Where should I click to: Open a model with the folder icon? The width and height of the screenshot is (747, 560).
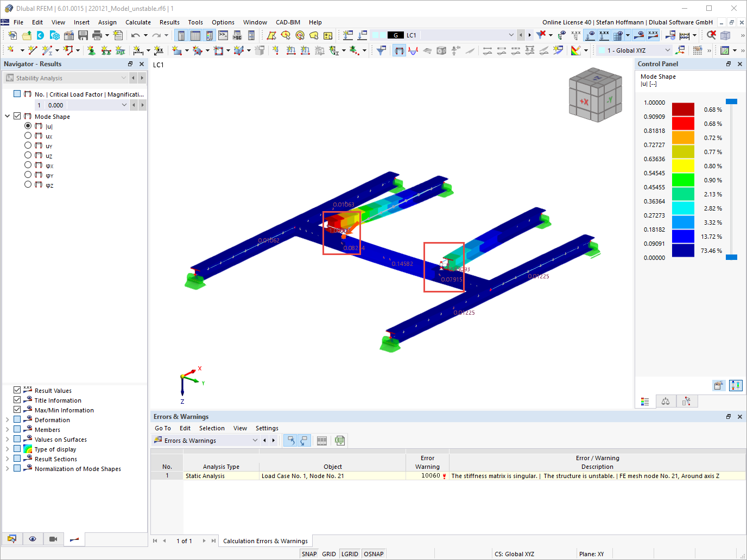point(26,35)
